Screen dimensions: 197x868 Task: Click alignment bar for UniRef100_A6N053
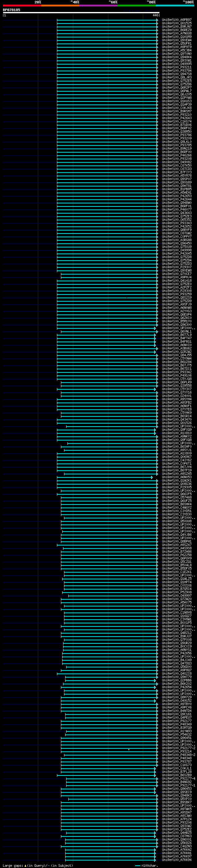(105, 477)
